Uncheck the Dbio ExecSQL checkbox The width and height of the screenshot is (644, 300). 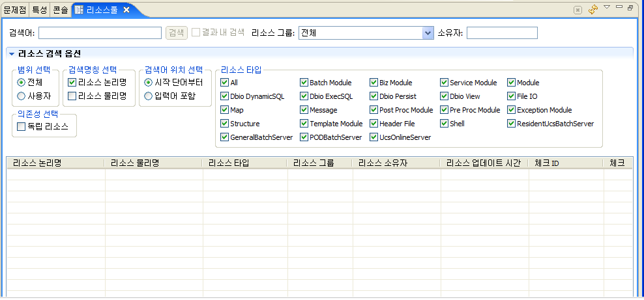pos(304,96)
